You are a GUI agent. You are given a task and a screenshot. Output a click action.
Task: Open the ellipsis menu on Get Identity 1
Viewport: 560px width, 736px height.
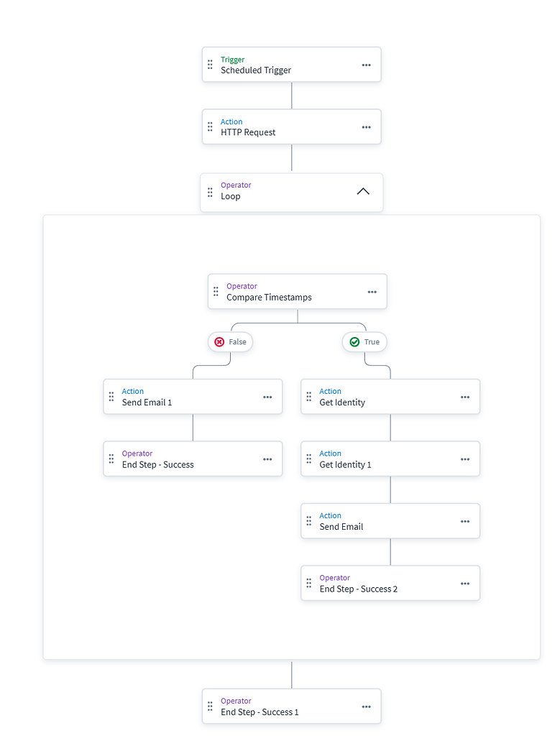464,459
